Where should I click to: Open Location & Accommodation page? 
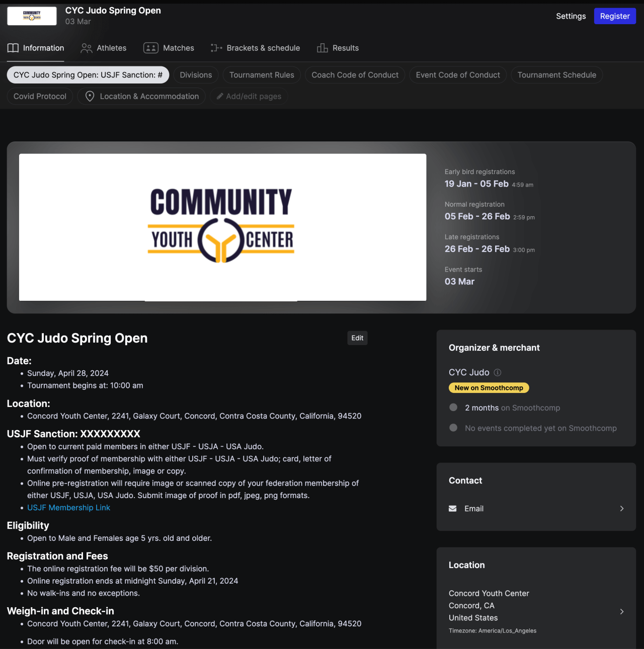pos(141,96)
